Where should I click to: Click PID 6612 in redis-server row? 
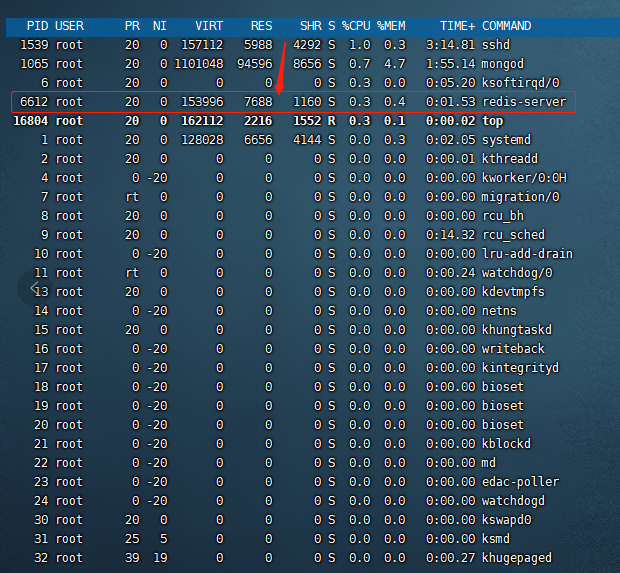tap(34, 102)
